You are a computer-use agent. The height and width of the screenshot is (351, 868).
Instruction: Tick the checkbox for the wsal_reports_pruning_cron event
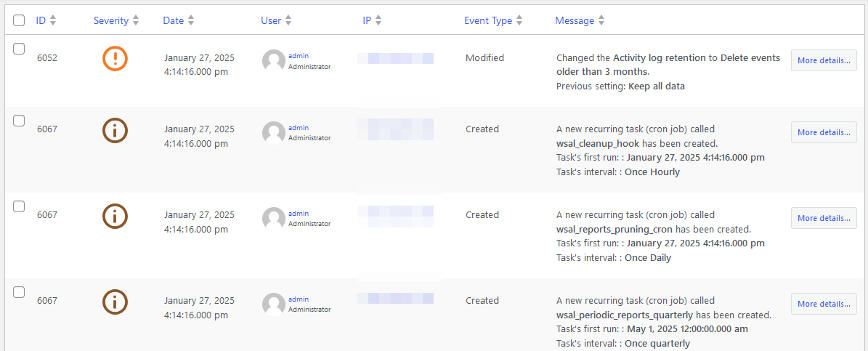tap(20, 206)
